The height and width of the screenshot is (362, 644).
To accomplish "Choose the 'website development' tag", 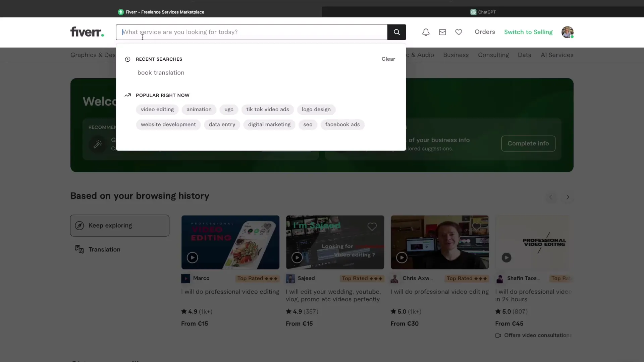I will [x=168, y=125].
